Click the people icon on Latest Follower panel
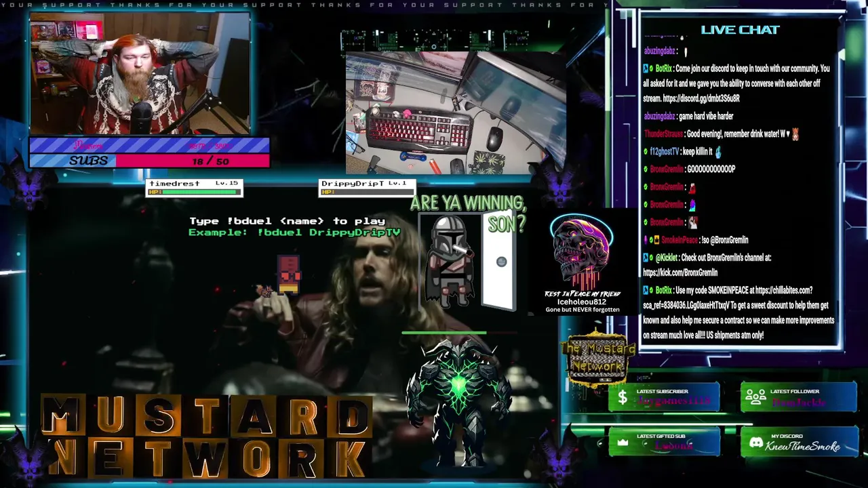The image size is (868, 488). tap(756, 398)
